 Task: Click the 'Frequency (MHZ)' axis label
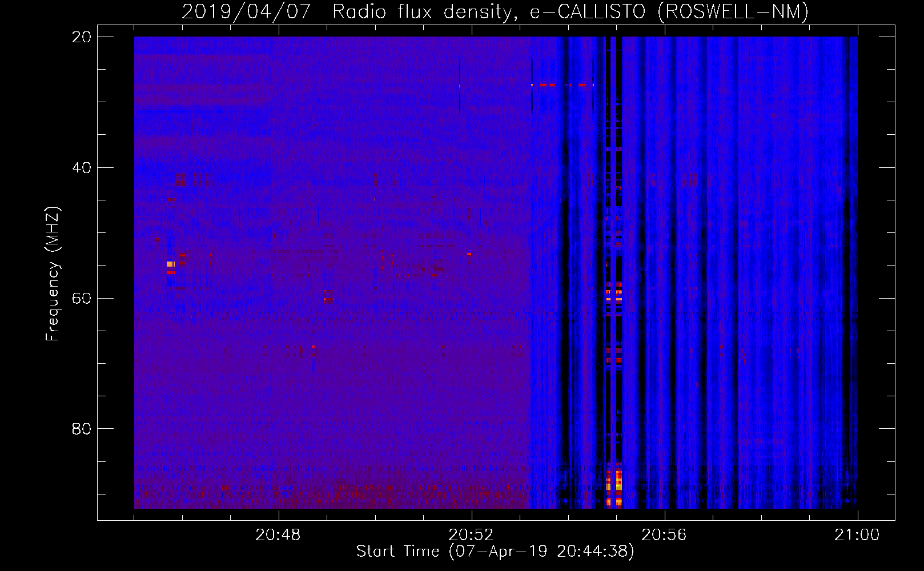tap(52, 274)
